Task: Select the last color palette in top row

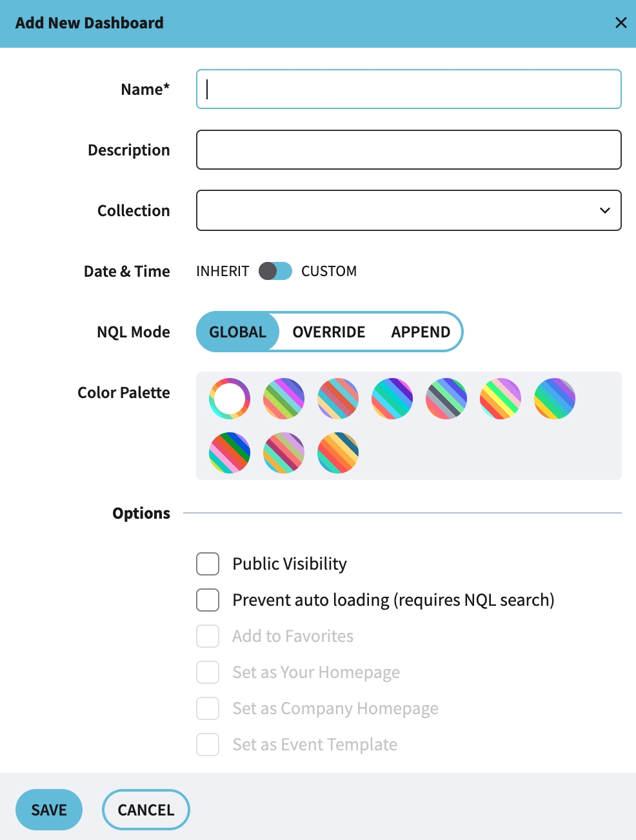Action: tap(555, 399)
